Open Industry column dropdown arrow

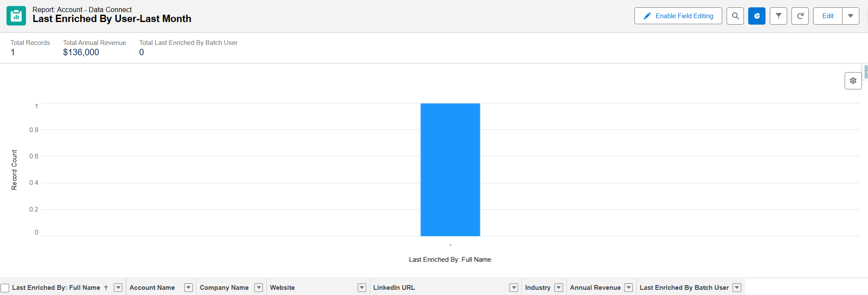(559, 288)
